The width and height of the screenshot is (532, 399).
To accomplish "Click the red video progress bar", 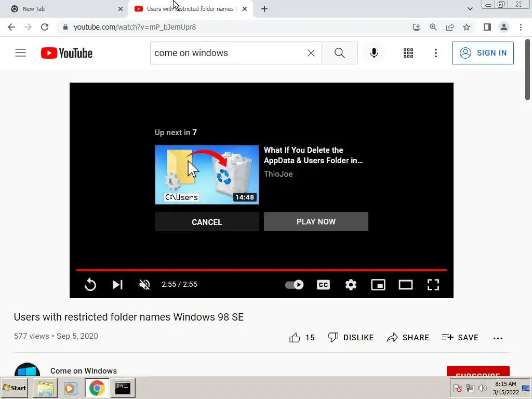I will coord(261,270).
